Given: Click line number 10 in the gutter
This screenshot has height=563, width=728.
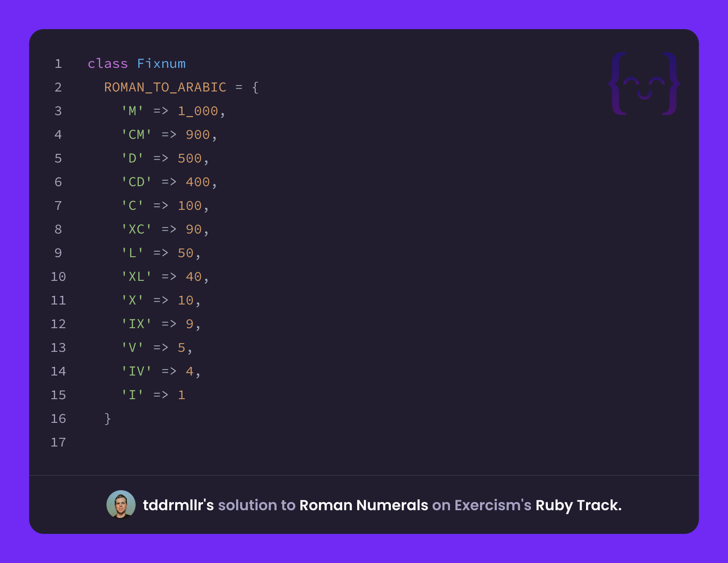Looking at the screenshot, I should click(58, 277).
